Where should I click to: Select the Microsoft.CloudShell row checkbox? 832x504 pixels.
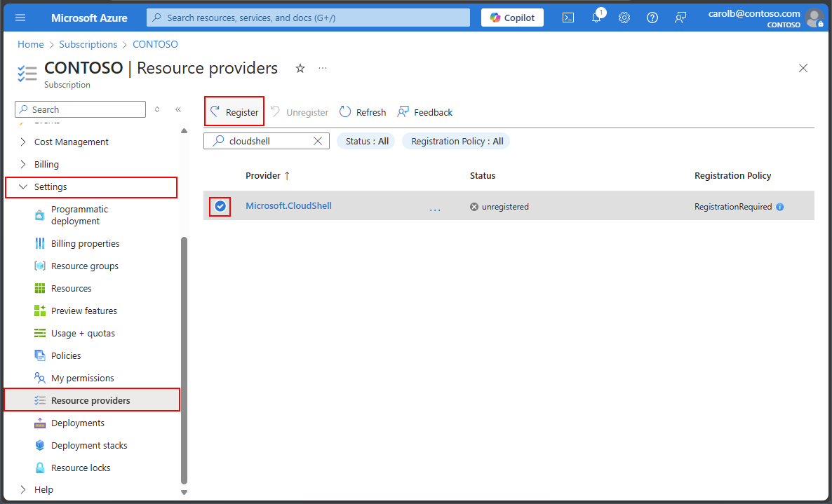coord(220,206)
